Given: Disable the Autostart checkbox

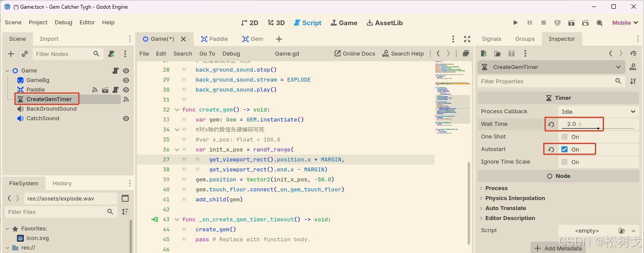Looking at the screenshot, I should coord(564,149).
